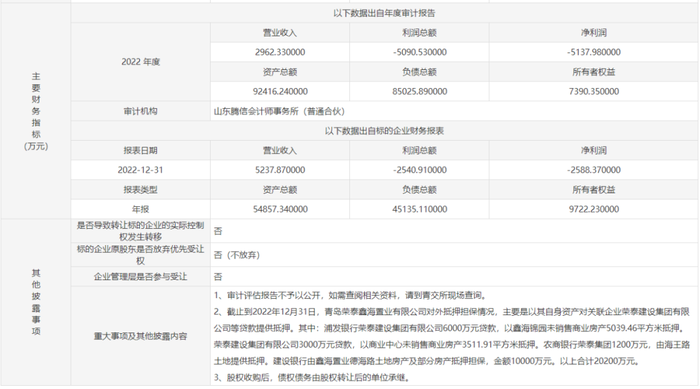
Task: Click the statement net profit -2588.370000
Action: coord(594,170)
